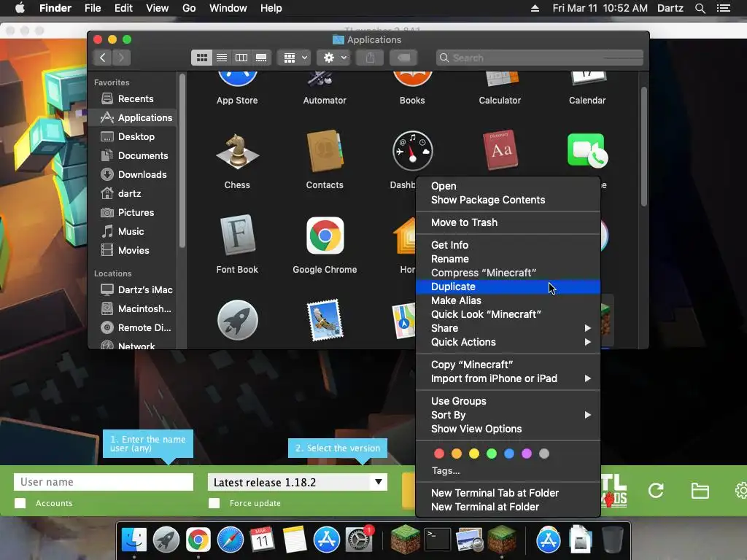Viewport: 747px width, 560px height.
Task: Open the Finder action gear dropdown
Action: (x=334, y=58)
